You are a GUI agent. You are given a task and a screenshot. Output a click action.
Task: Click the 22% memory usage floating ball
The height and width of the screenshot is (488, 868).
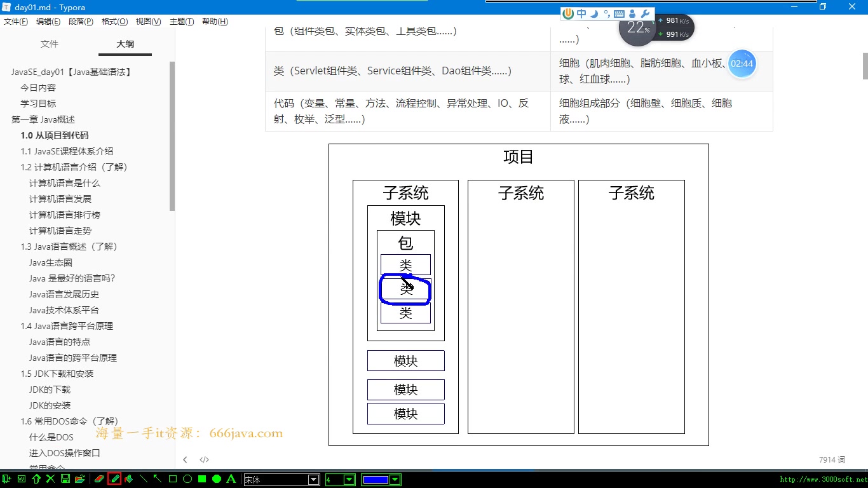[x=637, y=28]
